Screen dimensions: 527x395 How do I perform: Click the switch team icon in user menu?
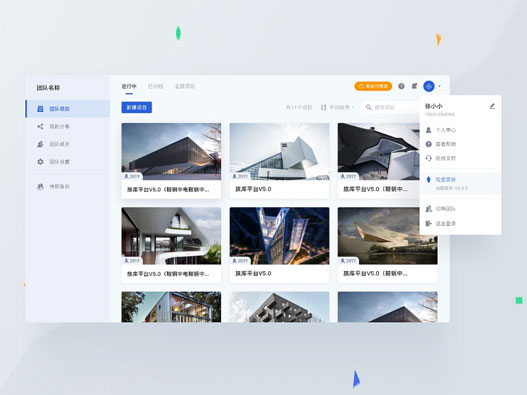(429, 209)
